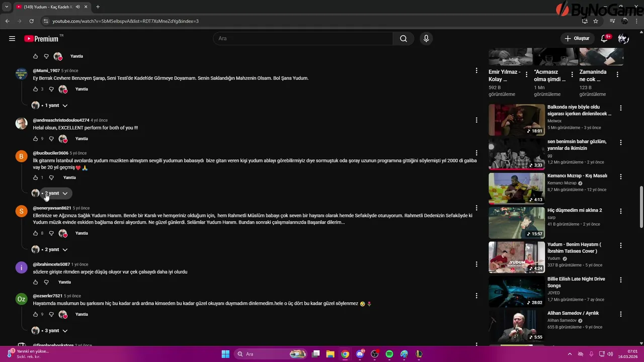Open more options for Balkonda niye böyle video

click(x=621, y=108)
